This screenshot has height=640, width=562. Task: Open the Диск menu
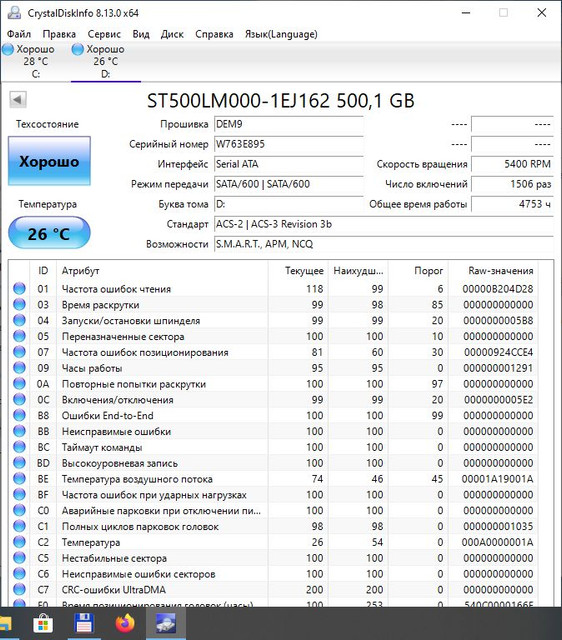pyautogui.click(x=172, y=34)
